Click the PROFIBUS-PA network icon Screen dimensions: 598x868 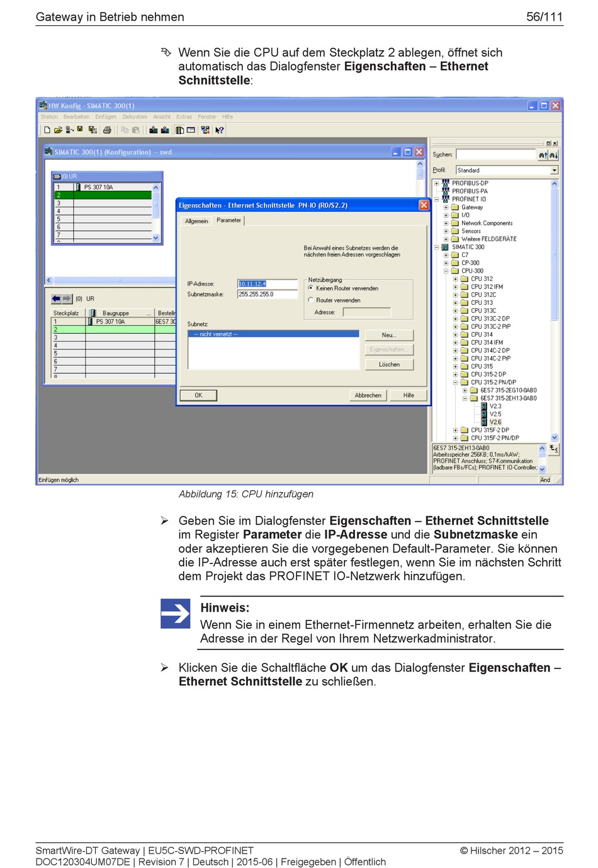(x=446, y=191)
